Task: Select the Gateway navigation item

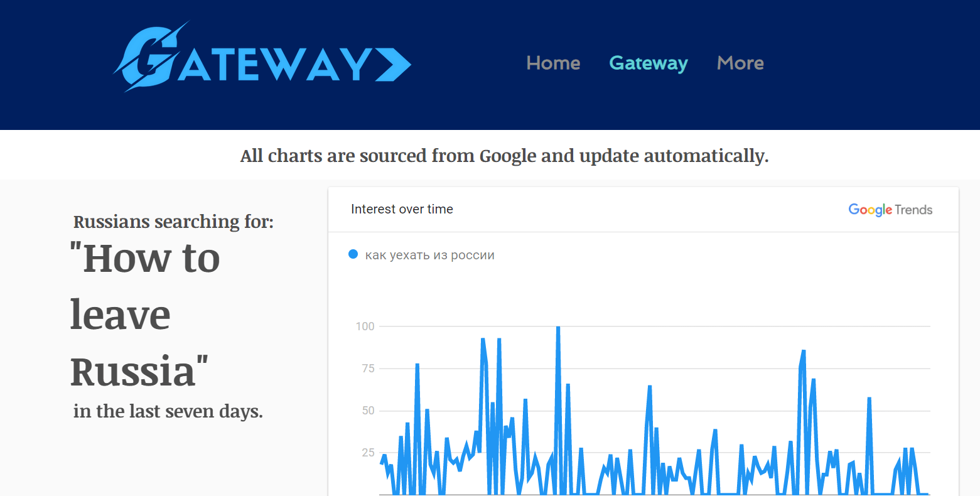Action: [649, 63]
